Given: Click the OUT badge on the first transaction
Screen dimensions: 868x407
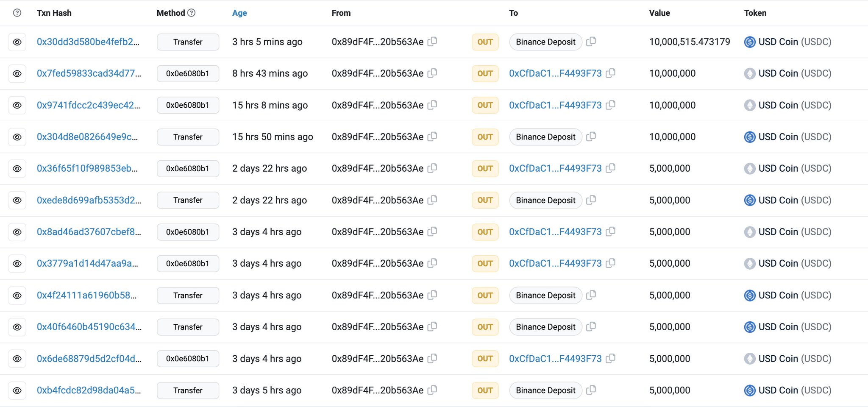Looking at the screenshot, I should [x=485, y=42].
